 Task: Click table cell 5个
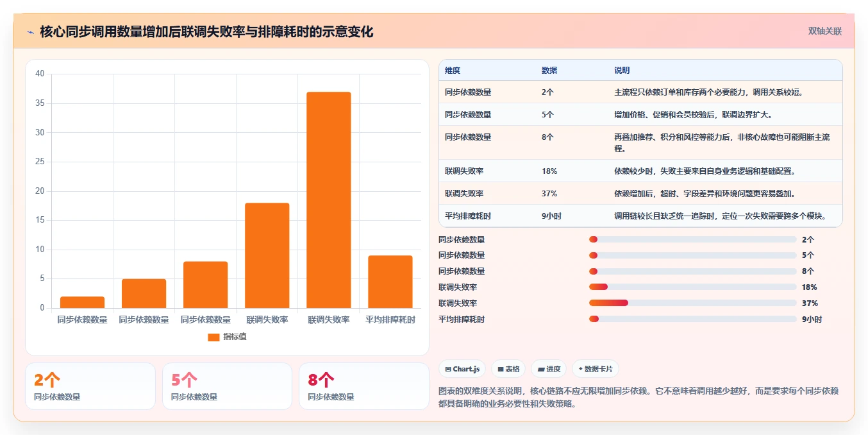(547, 114)
